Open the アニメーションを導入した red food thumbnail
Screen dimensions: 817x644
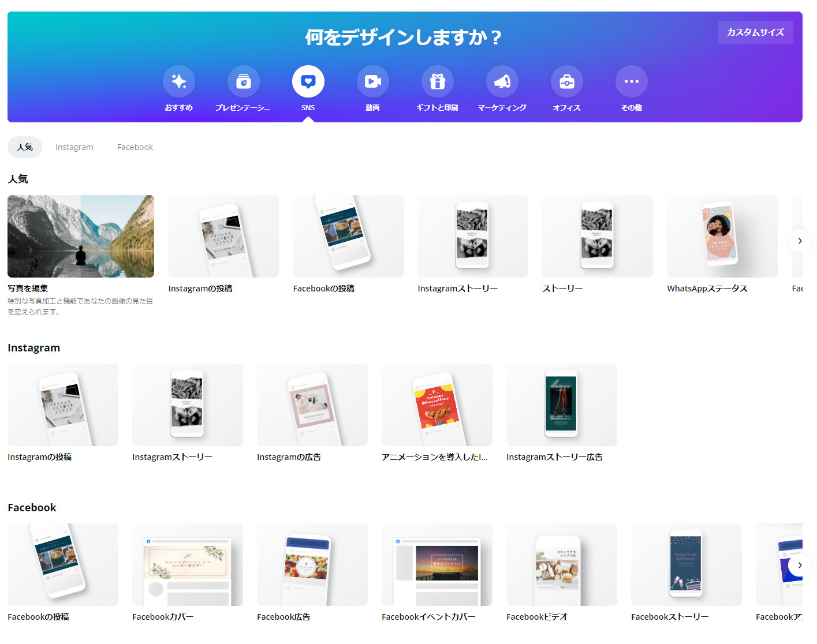pos(437,405)
